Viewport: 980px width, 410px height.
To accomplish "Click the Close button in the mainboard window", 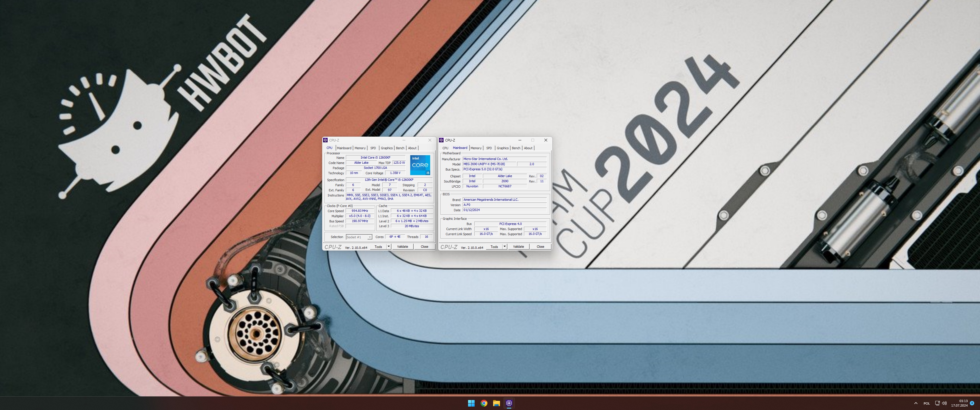I will pos(541,247).
